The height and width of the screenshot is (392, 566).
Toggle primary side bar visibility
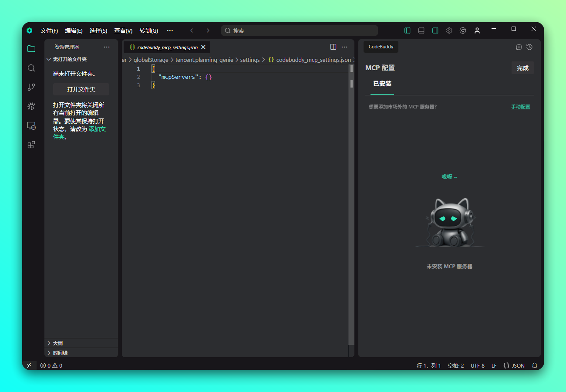408,30
